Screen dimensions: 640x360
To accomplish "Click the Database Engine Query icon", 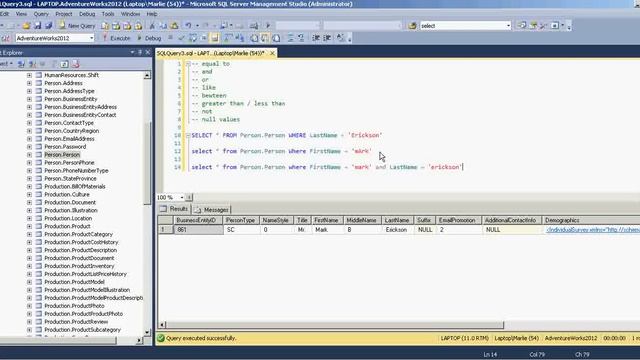I will pyautogui.click(x=105, y=26).
